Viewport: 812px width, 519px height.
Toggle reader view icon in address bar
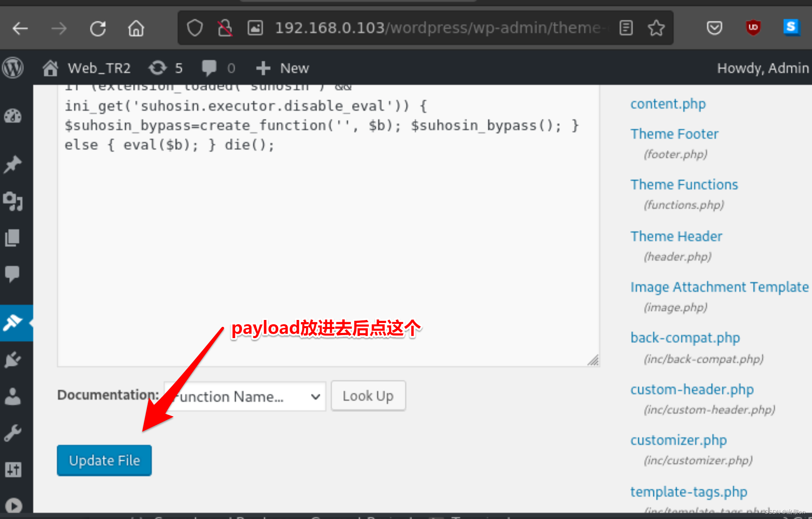[x=626, y=28]
